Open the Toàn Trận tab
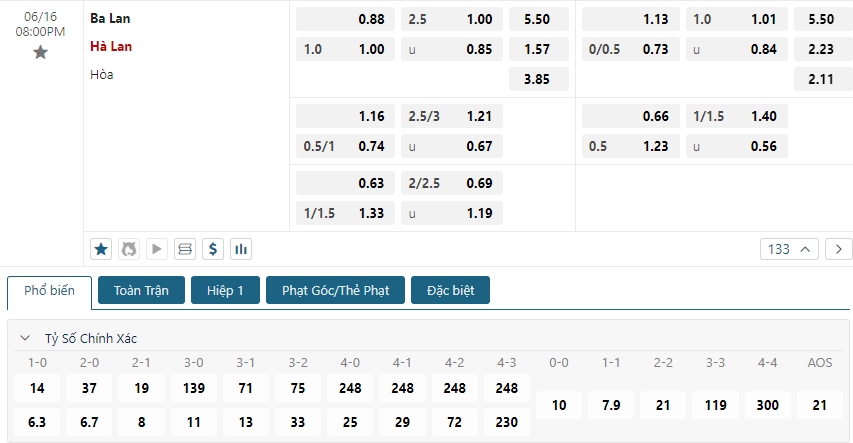The height and width of the screenshot is (443, 853). (x=141, y=291)
